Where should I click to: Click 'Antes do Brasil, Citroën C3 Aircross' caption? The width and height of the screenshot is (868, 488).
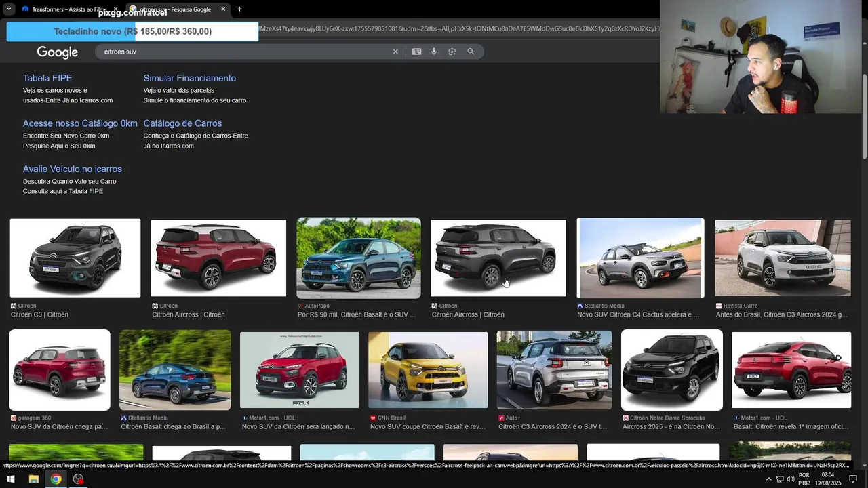point(782,314)
